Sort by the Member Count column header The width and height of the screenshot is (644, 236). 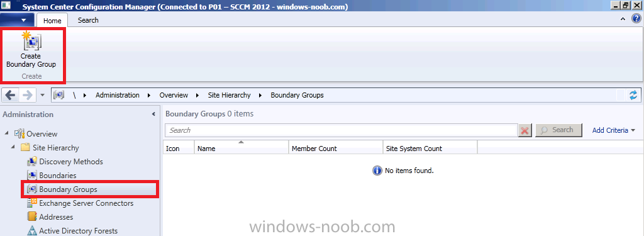336,149
